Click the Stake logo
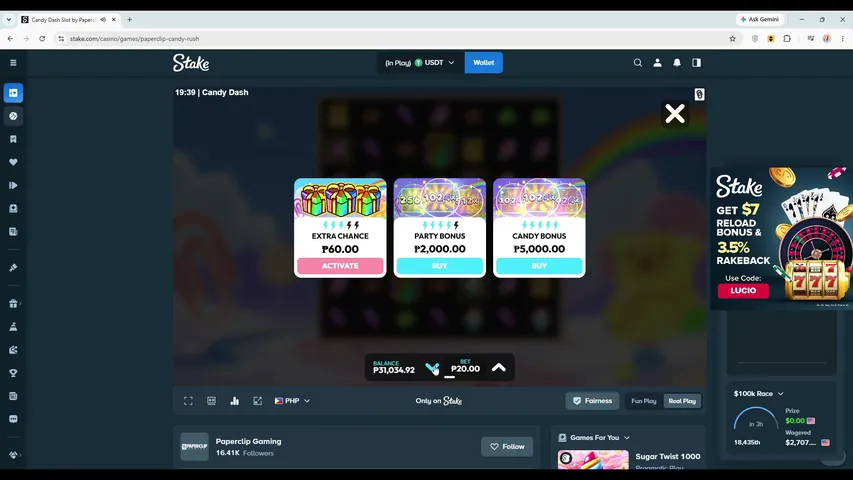Image resolution: width=853 pixels, height=480 pixels. click(191, 63)
